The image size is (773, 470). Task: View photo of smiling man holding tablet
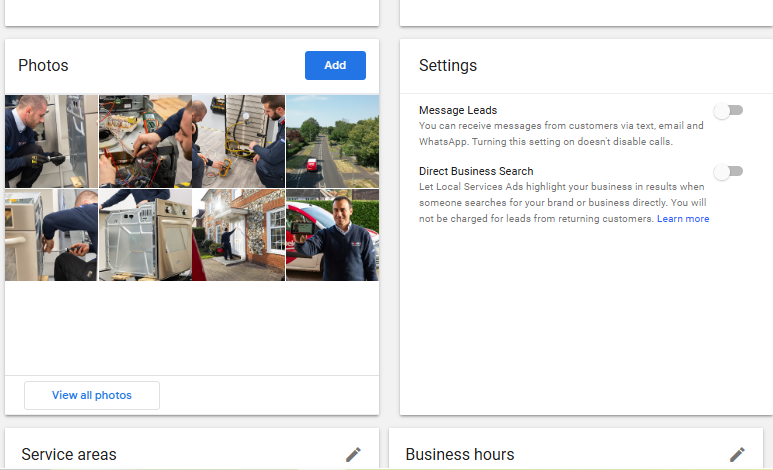point(332,235)
